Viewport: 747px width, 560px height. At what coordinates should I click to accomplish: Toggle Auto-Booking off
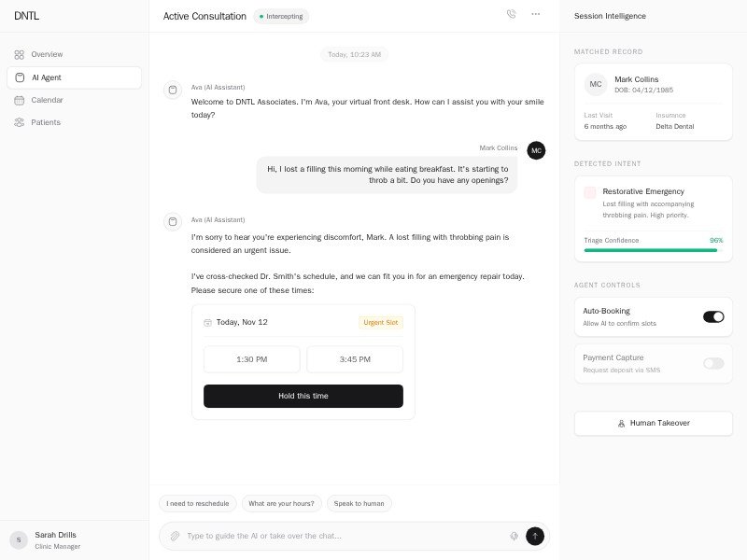coord(712,316)
